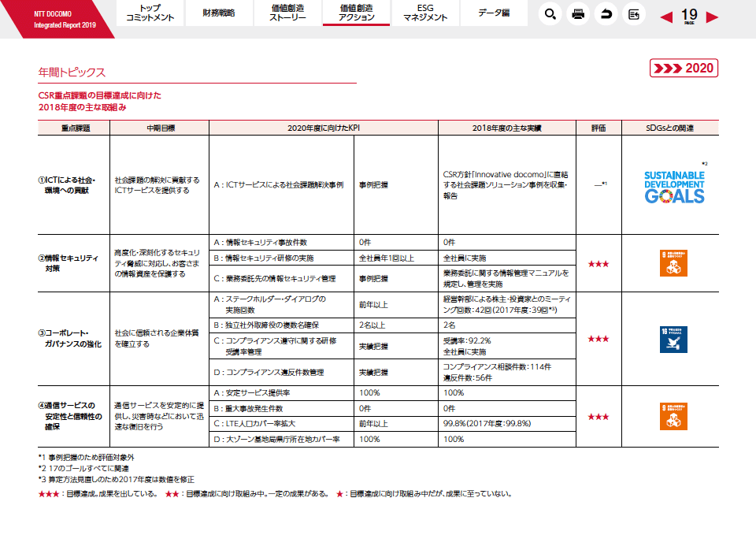Click C：業務委託先の情報セキュリティ管理 row
Viewport: 756px width, 535px height.
point(281,278)
